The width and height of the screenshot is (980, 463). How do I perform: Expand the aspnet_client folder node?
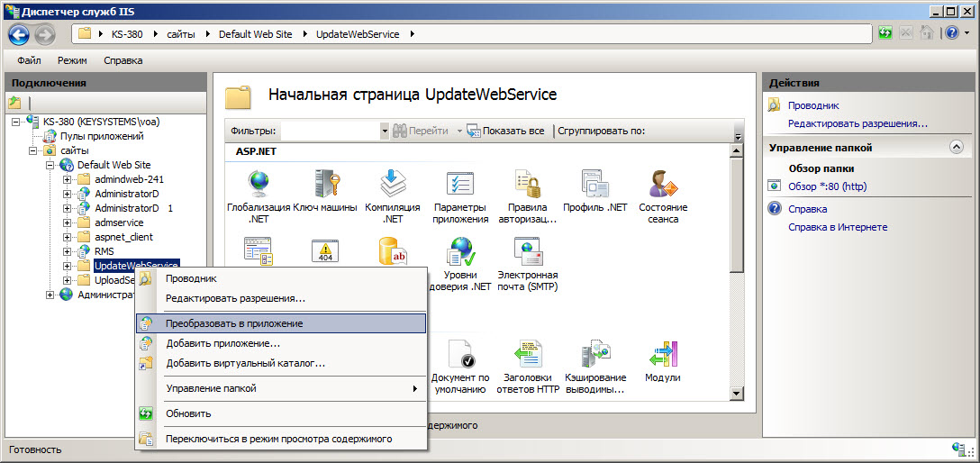point(68,237)
